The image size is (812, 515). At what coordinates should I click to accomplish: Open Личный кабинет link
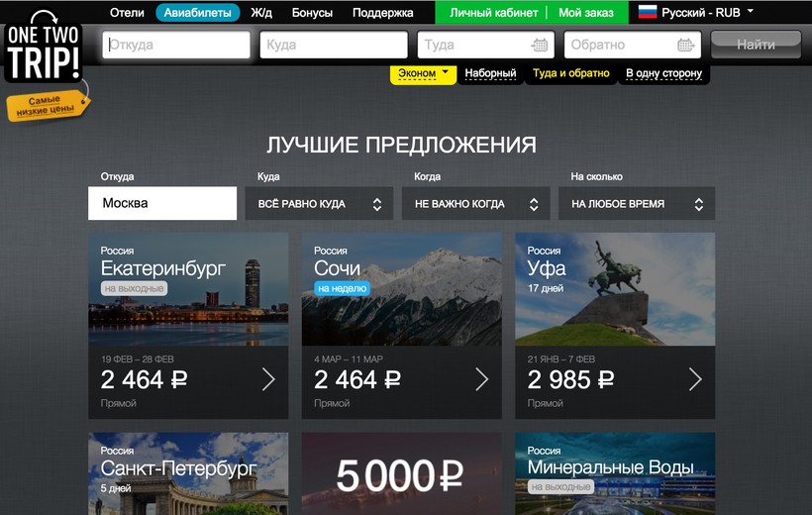tap(493, 13)
